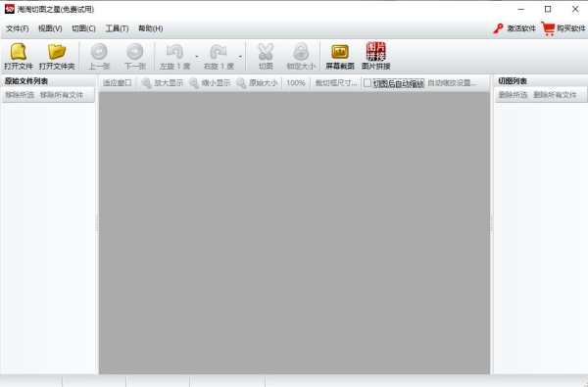Click 删除所有文件 in cut list panel

click(x=555, y=95)
